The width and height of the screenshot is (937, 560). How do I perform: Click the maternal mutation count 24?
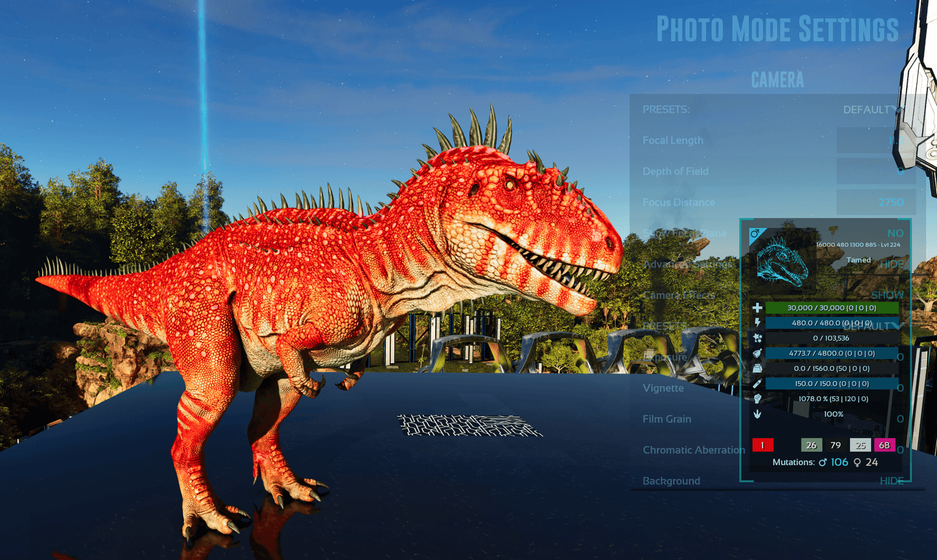[x=872, y=463]
